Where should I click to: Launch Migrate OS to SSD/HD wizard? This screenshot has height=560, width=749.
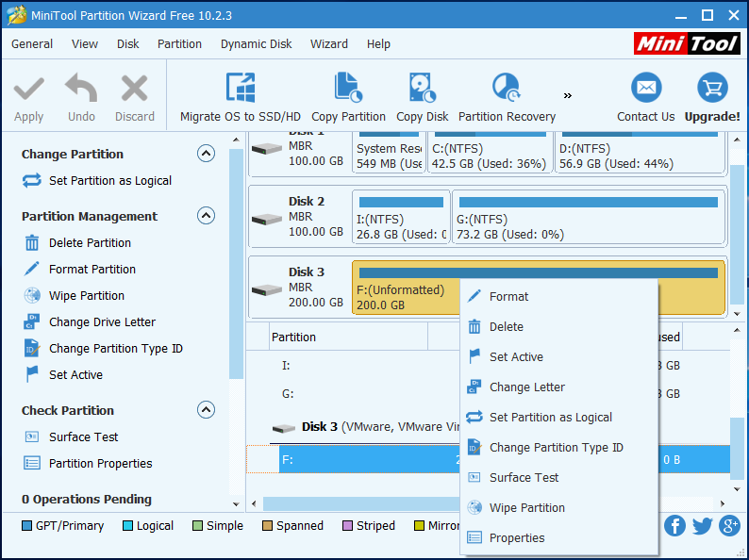[241, 98]
